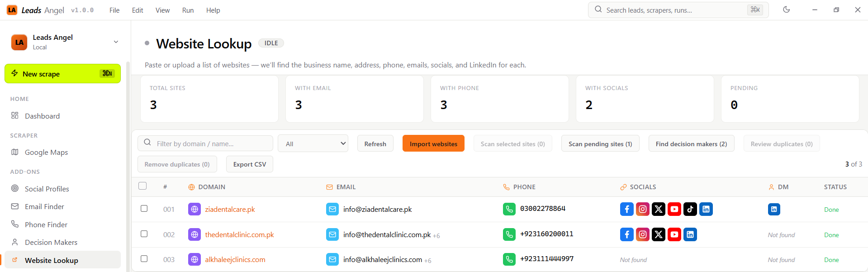This screenshot has width=868, height=272.
Task: Click email icon for info@alkhaleejclinics.com
Action: pyautogui.click(x=332, y=259)
